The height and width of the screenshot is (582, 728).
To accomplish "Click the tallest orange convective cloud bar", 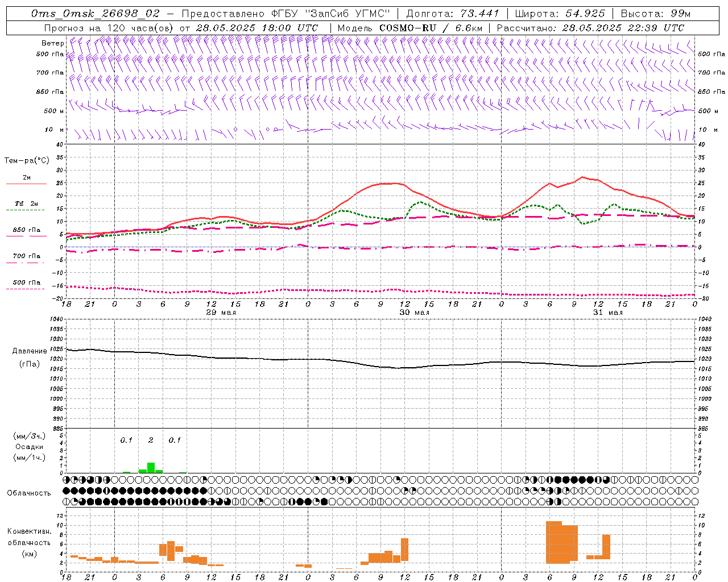I will click(x=554, y=542).
